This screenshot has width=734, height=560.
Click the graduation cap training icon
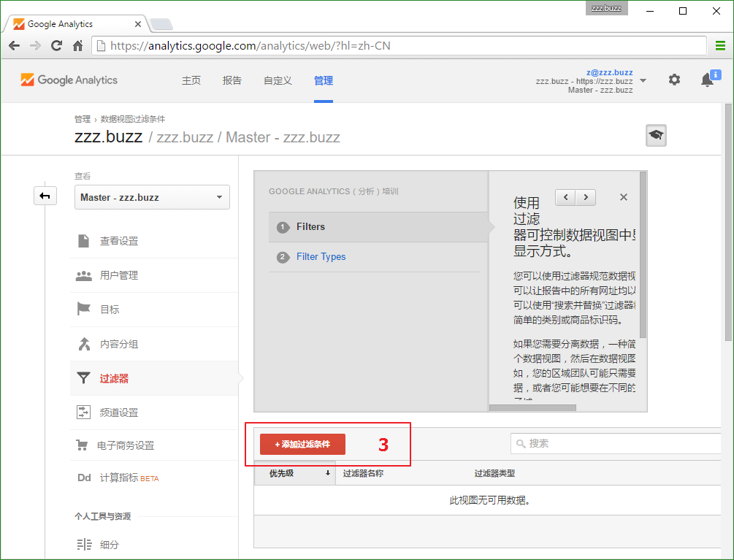pyautogui.click(x=656, y=136)
